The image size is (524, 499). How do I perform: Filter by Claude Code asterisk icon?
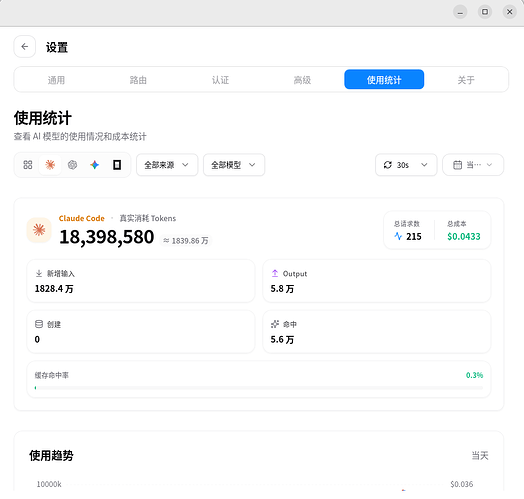point(50,165)
